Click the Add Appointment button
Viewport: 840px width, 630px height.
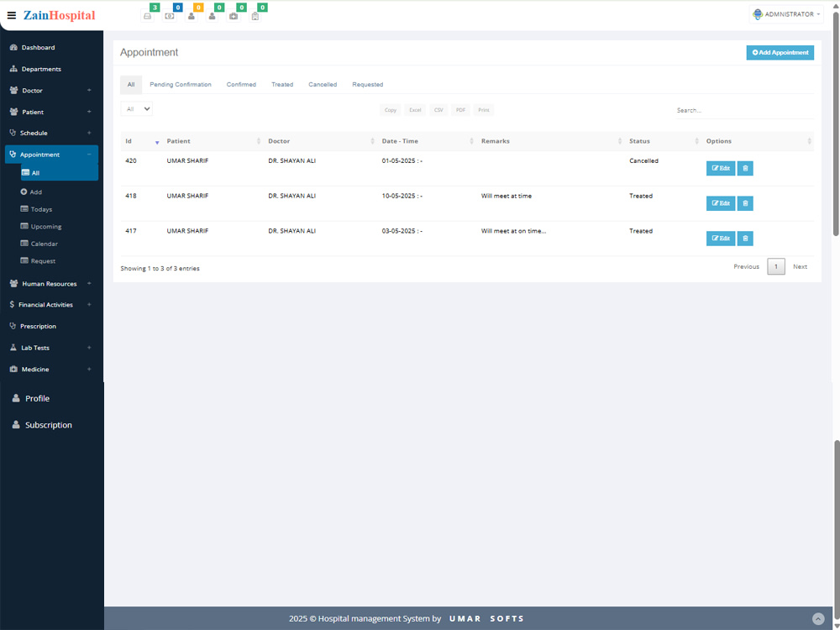(780, 52)
